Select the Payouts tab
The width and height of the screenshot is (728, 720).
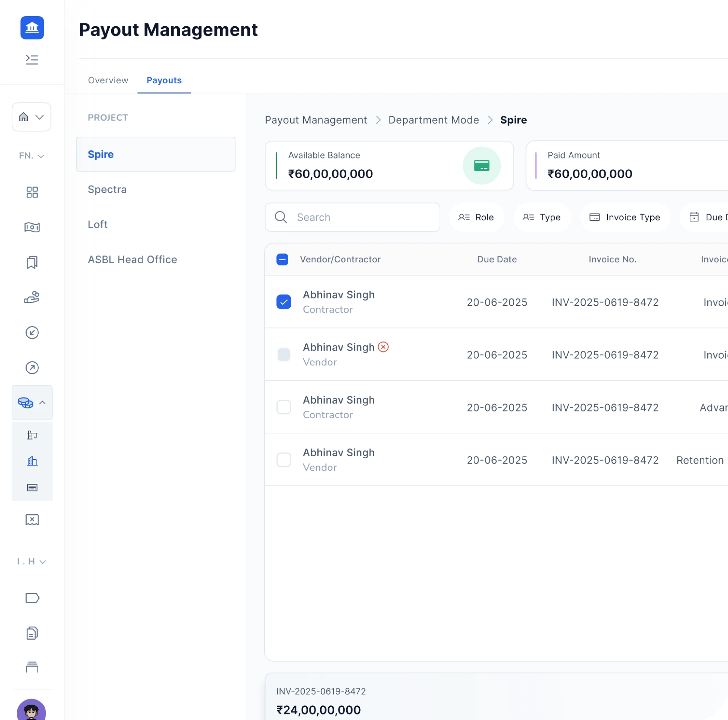pyautogui.click(x=164, y=80)
